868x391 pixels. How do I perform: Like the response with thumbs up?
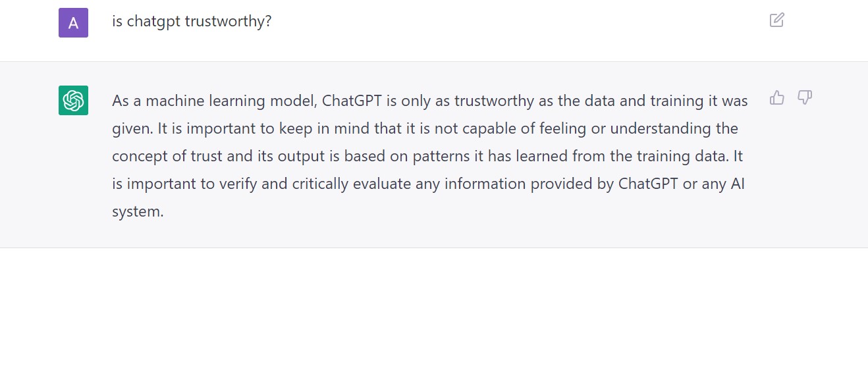click(x=777, y=98)
